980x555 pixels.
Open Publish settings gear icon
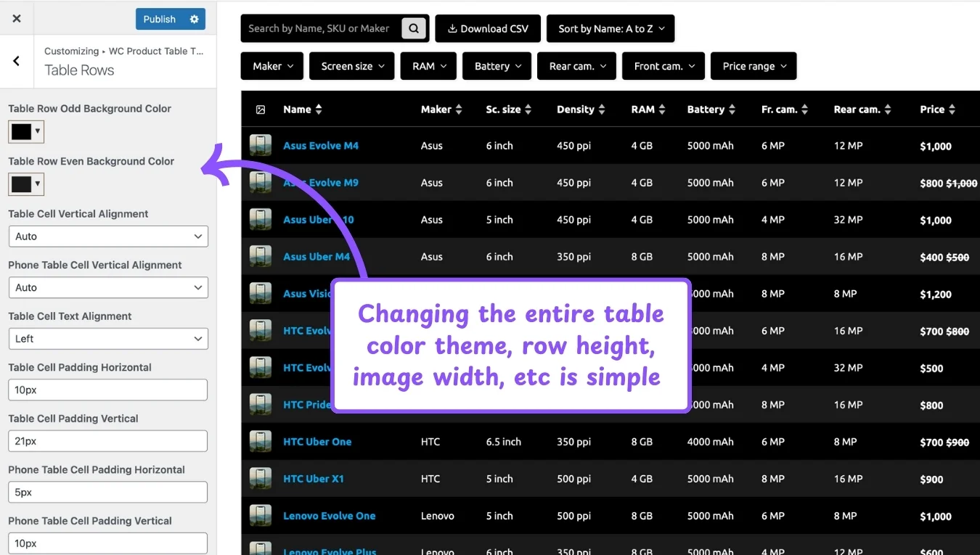click(194, 20)
